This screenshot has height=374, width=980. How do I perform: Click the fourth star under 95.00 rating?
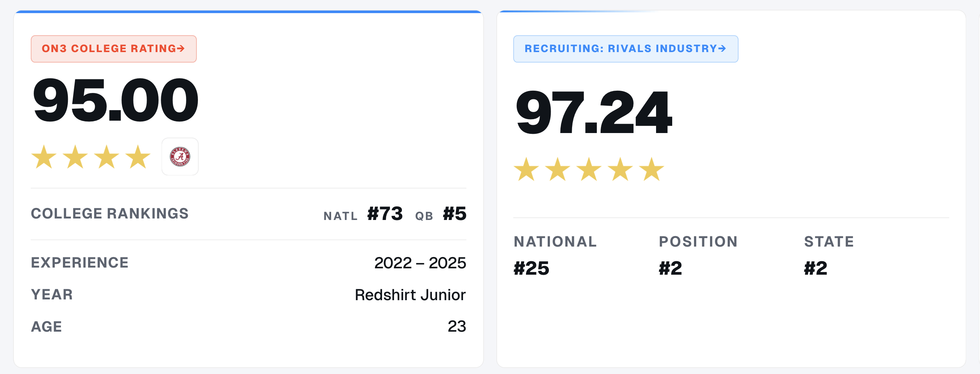click(x=138, y=156)
